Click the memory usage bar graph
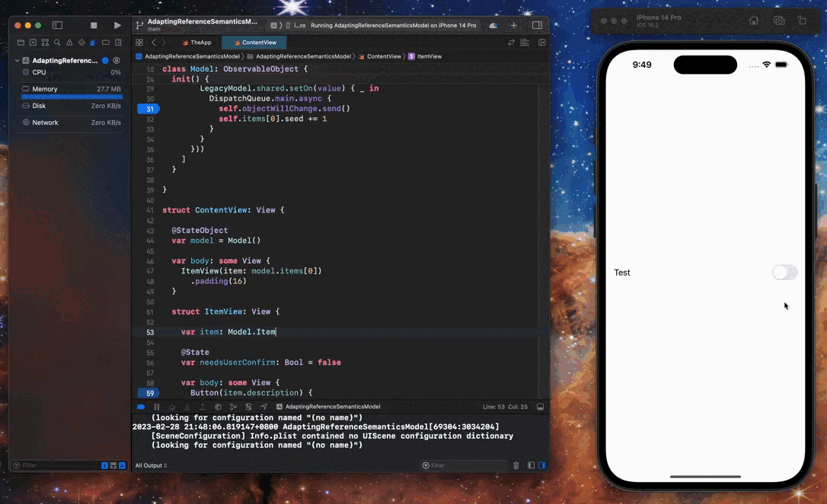Viewport: 827px width, 504px height. [x=72, y=97]
